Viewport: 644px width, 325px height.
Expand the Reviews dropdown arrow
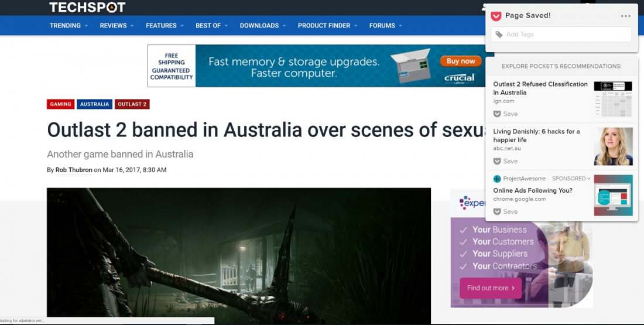pyautogui.click(x=132, y=26)
